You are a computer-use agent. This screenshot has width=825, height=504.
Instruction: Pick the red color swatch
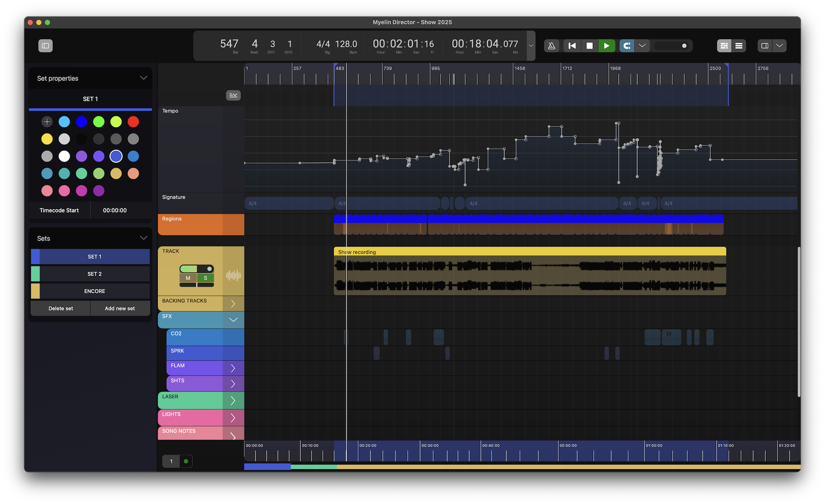(x=133, y=122)
